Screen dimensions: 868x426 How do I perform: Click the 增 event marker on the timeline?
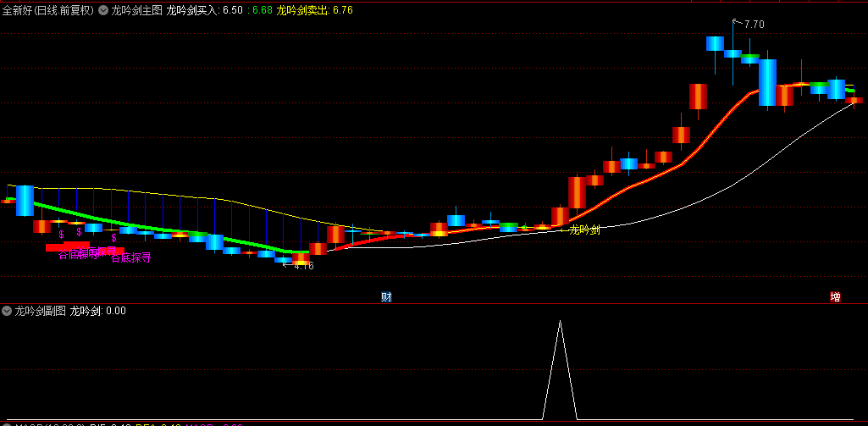[x=835, y=297]
